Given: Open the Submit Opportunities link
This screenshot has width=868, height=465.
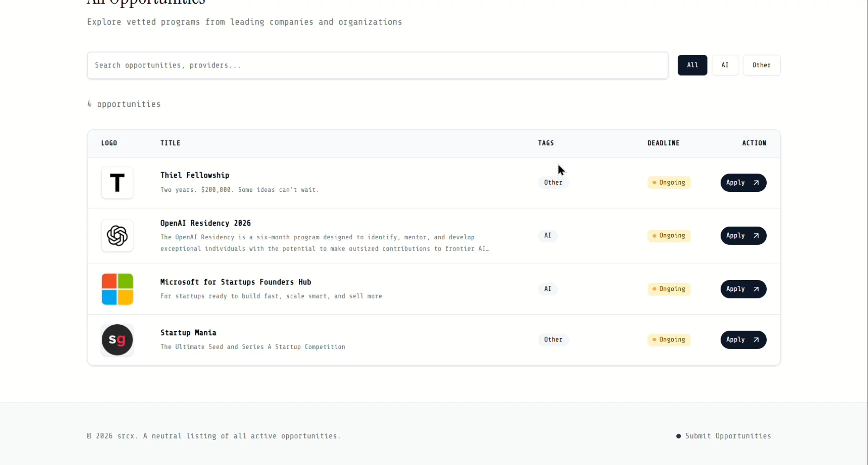Looking at the screenshot, I should (x=727, y=436).
